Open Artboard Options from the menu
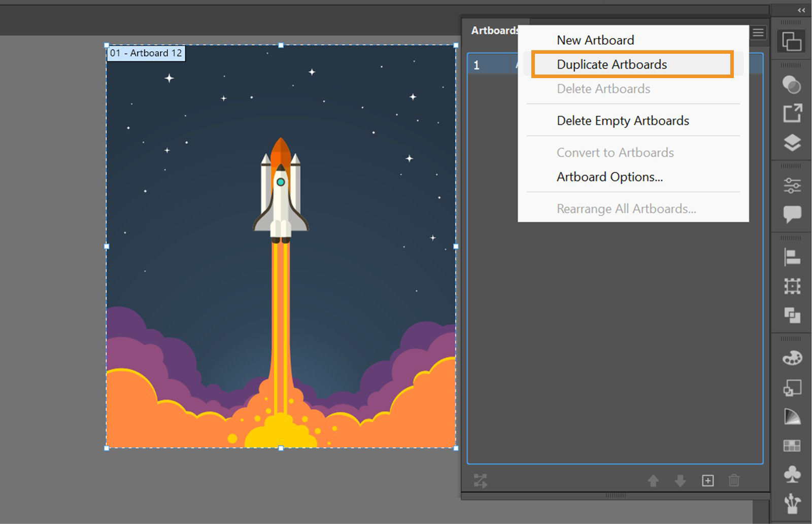The width and height of the screenshot is (812, 524). (x=608, y=177)
